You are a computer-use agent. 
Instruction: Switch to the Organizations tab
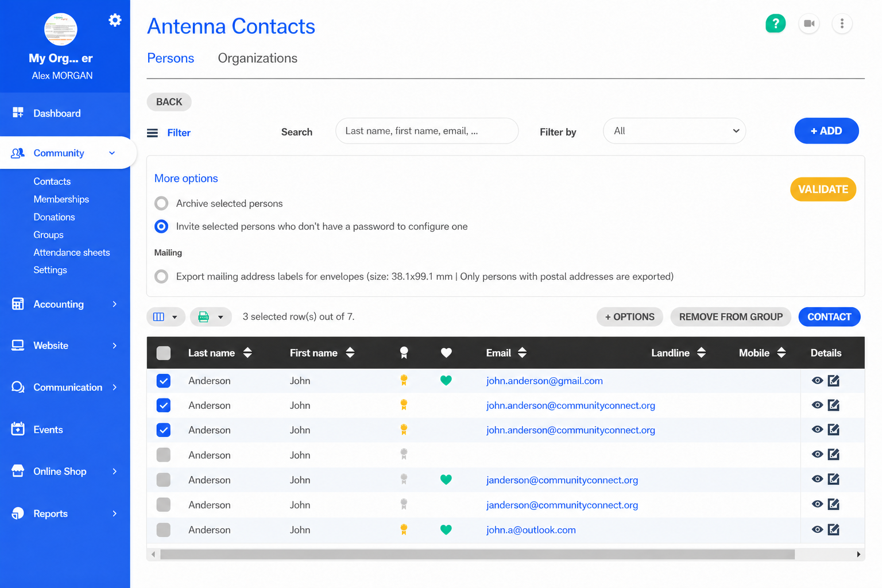click(x=257, y=58)
